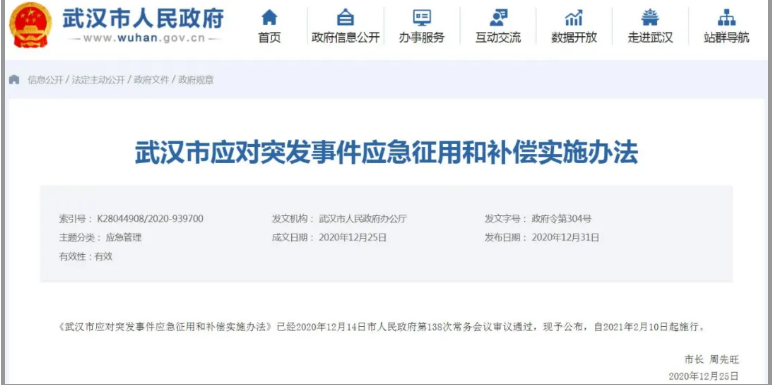Click the signature 市长 周先旺

point(711,359)
